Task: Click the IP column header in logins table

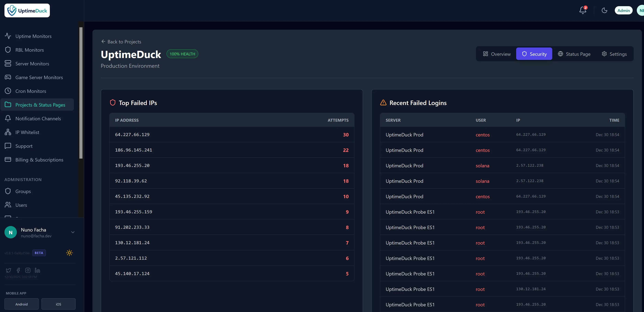Action: pyautogui.click(x=518, y=120)
